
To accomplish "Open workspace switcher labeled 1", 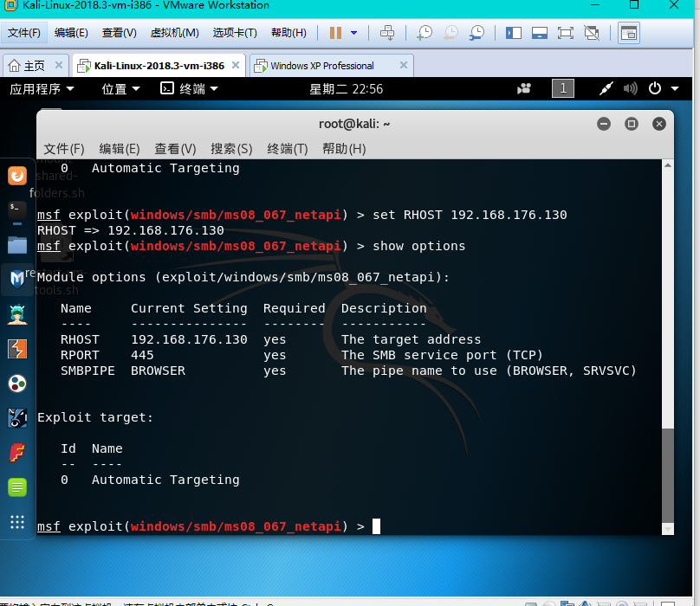I will coord(563,88).
